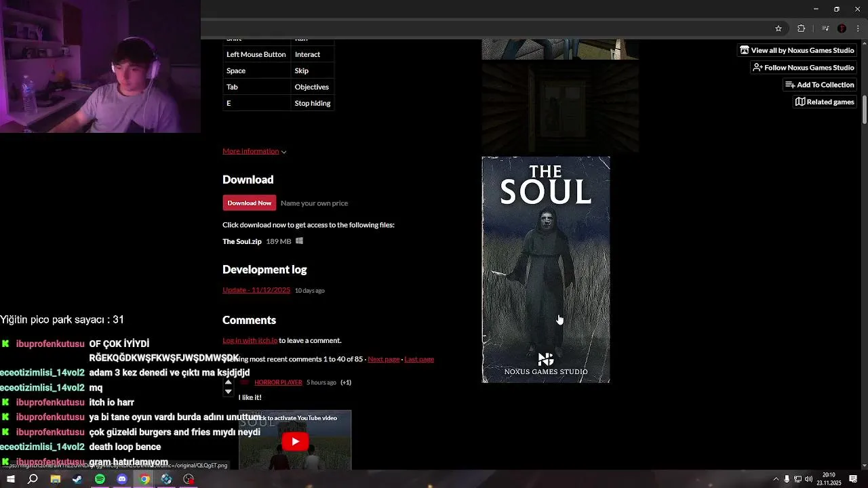Image resolution: width=868 pixels, height=488 pixels.
Task: Open the Chrome three-dot menu
Action: point(858,28)
